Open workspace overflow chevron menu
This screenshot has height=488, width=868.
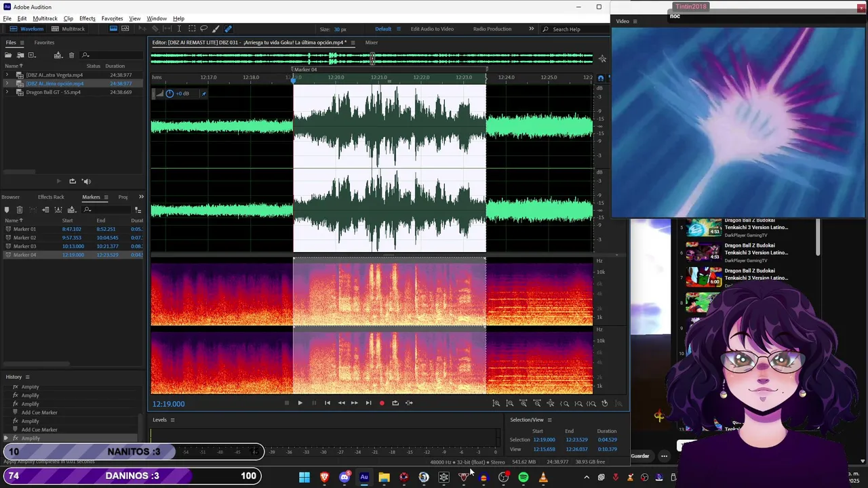(x=531, y=28)
